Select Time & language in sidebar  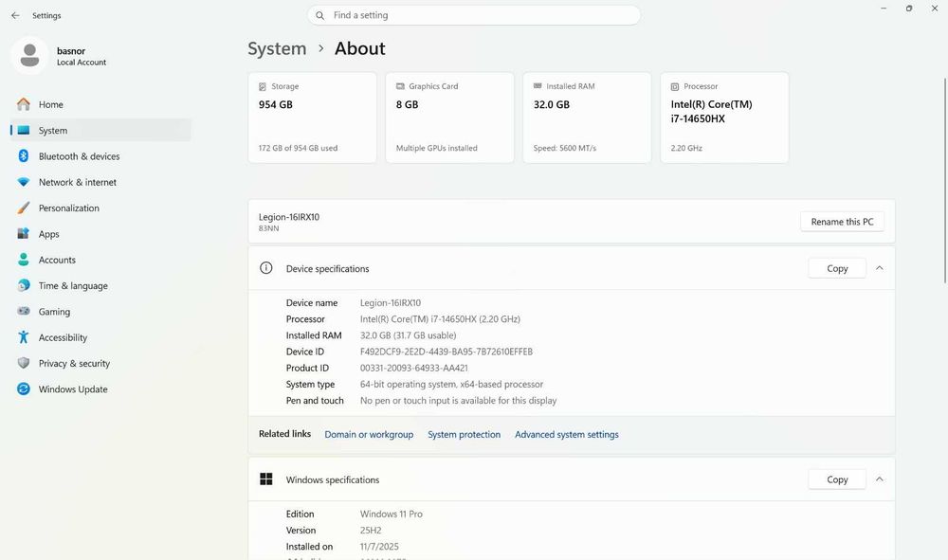coord(101,286)
